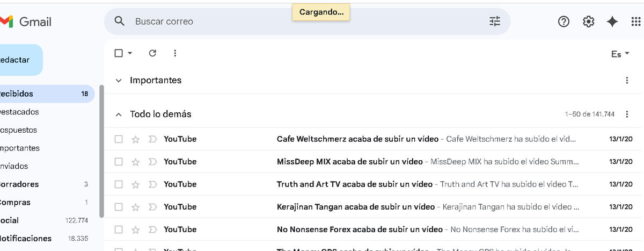This screenshot has height=251, width=644.
Task: Open the select dropdown arrow
Action: coord(130,53)
